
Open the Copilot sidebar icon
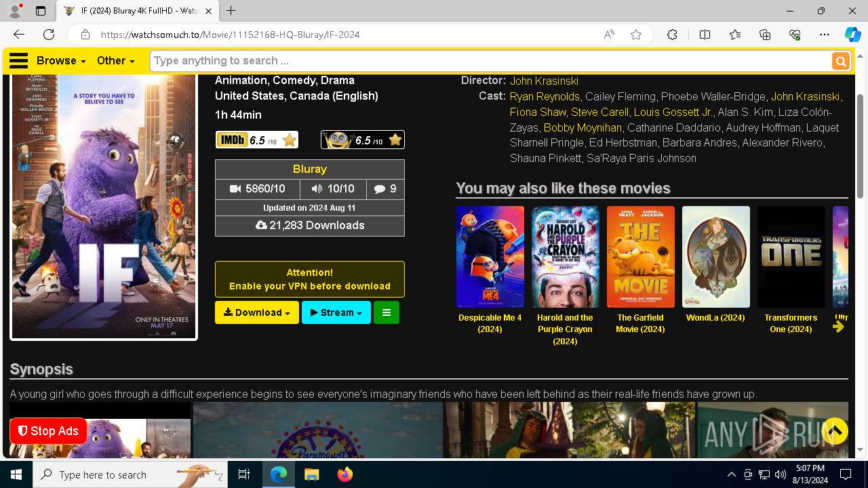(852, 35)
